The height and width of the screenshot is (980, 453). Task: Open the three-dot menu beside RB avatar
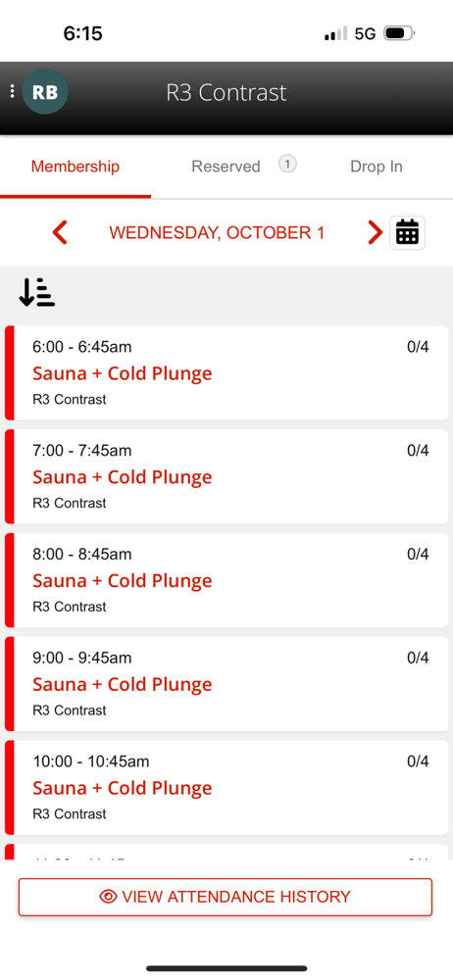[12, 92]
